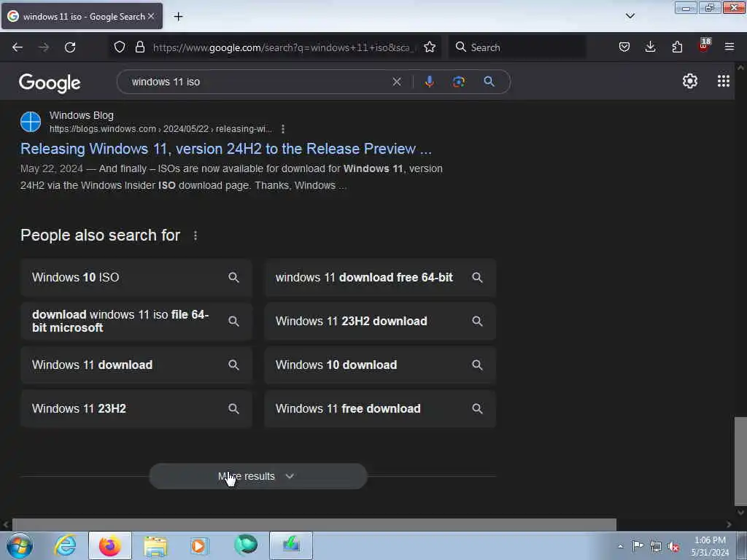Go back to the previous page
This screenshot has width=747, height=560.
point(18,47)
